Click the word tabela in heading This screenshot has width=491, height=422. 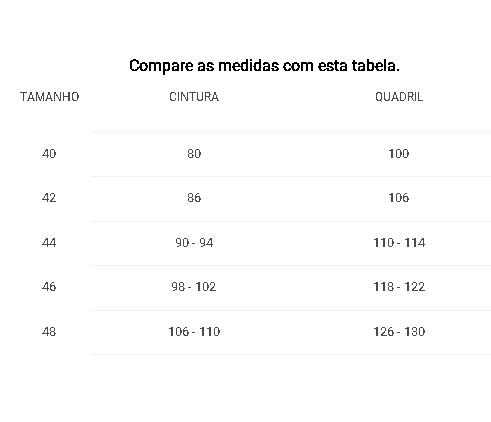[373, 65]
